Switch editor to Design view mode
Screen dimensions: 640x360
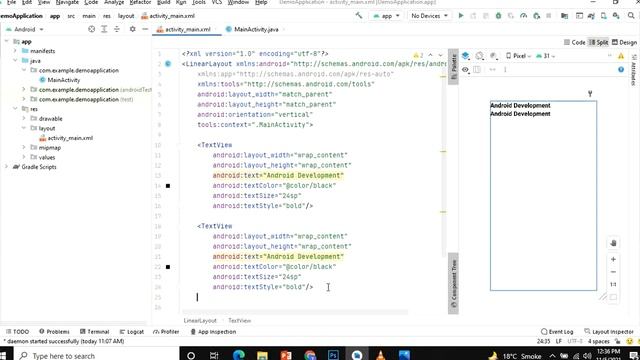click(x=624, y=42)
